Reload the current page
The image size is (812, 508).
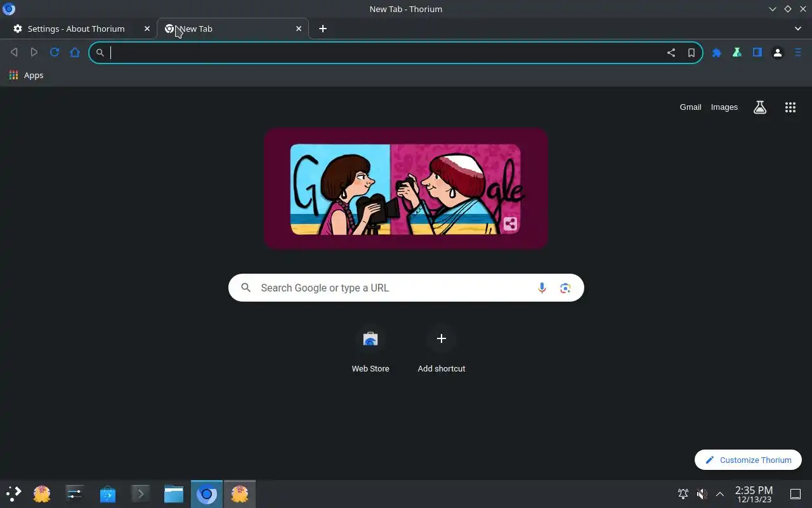[x=55, y=53]
